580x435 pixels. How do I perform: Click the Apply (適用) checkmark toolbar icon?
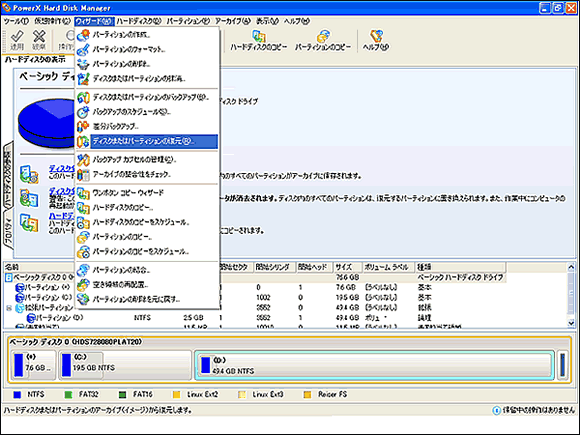tap(17, 37)
